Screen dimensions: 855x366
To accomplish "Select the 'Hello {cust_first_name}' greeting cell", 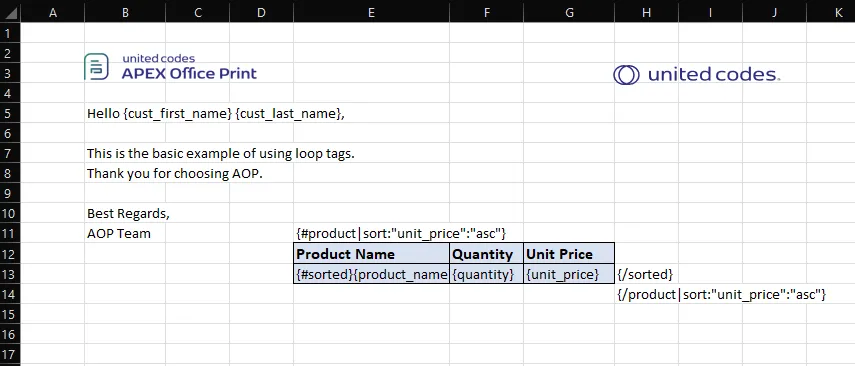I will coord(125,113).
